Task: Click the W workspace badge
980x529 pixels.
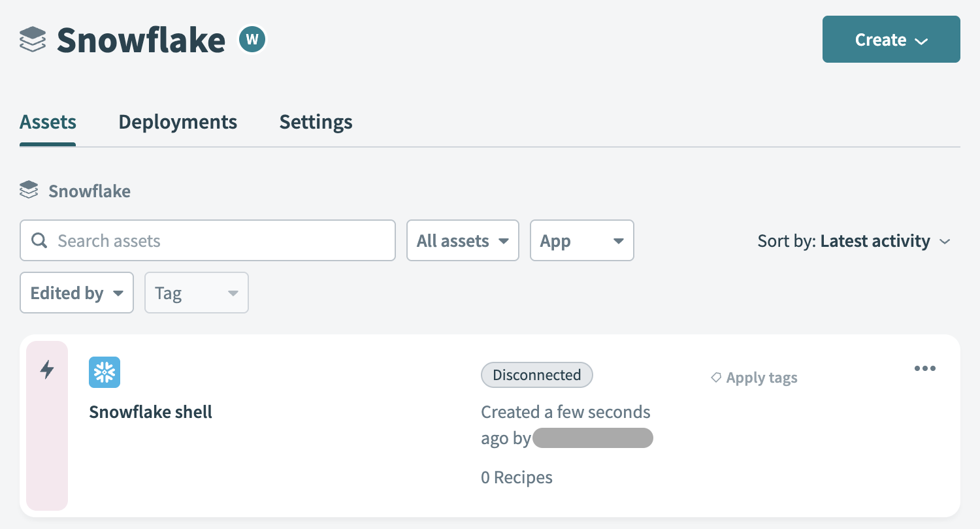Action: [x=252, y=39]
